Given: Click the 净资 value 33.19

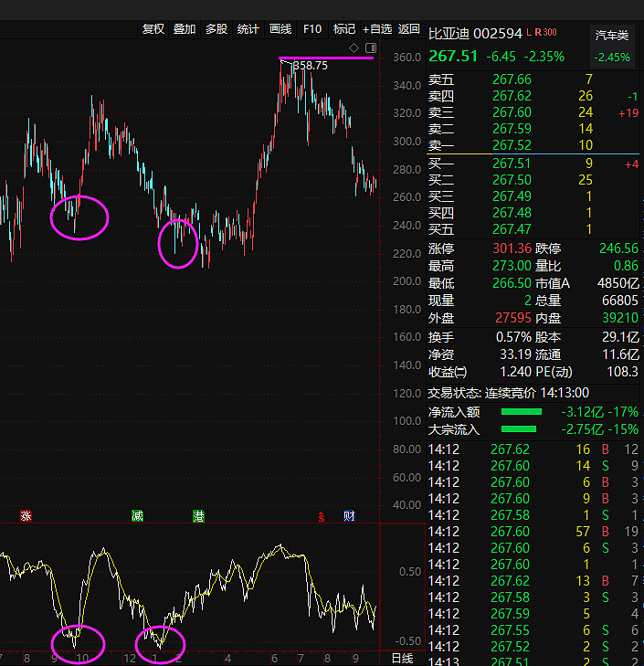Looking at the screenshot, I should pyautogui.click(x=515, y=354).
